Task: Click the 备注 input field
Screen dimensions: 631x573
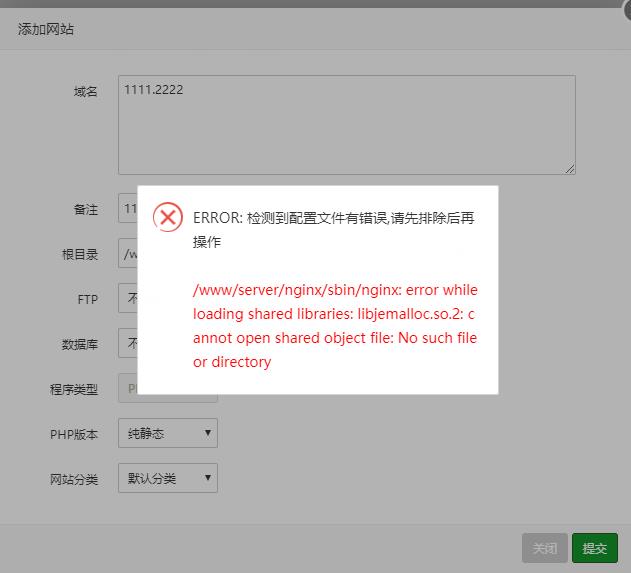Action: 128,208
